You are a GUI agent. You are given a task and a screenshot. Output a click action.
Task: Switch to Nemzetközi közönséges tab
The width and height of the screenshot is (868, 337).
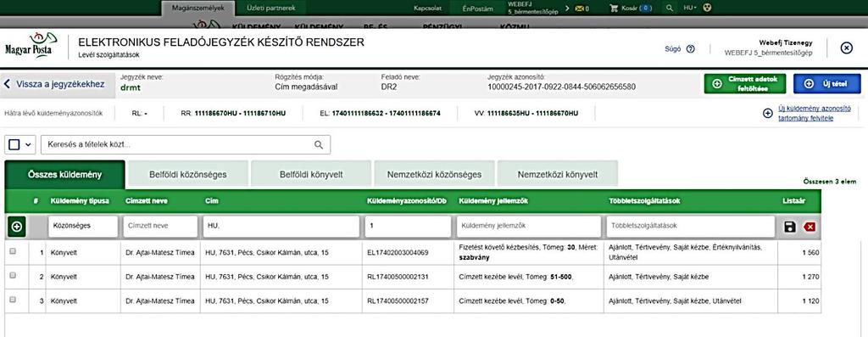pyautogui.click(x=434, y=175)
